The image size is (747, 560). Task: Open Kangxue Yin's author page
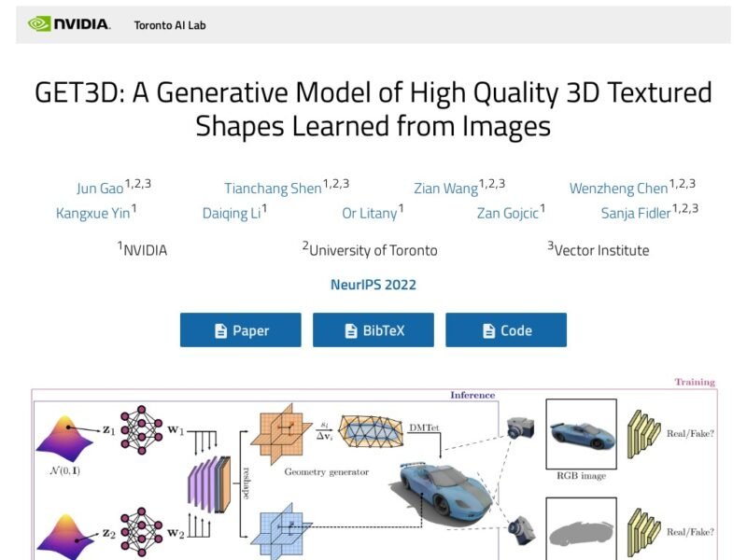pos(92,214)
